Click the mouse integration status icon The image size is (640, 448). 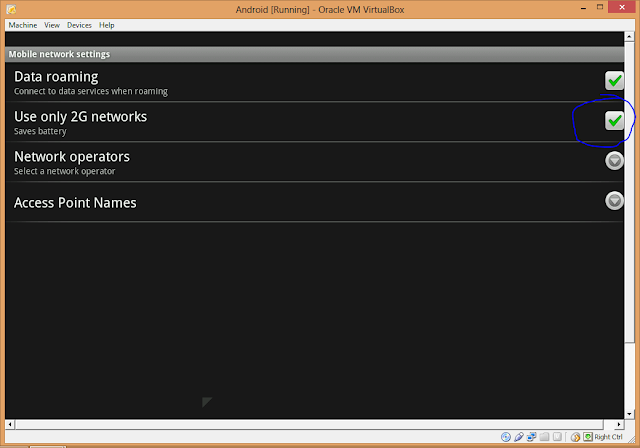(576, 437)
